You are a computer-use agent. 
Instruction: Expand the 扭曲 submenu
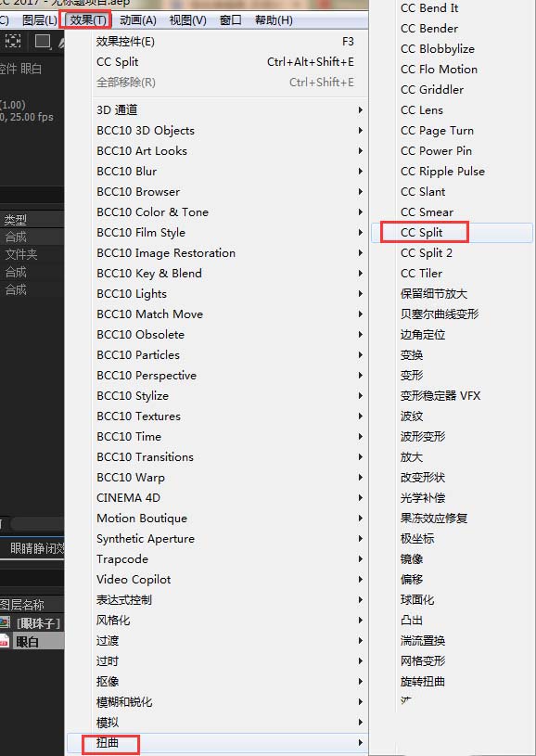(x=216, y=743)
